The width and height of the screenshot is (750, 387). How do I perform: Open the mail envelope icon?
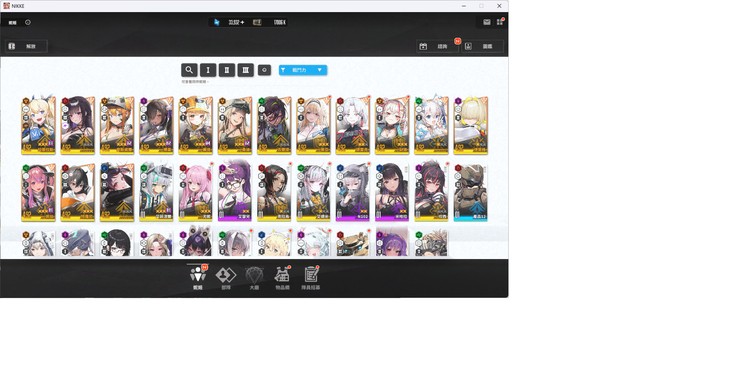pyautogui.click(x=486, y=22)
